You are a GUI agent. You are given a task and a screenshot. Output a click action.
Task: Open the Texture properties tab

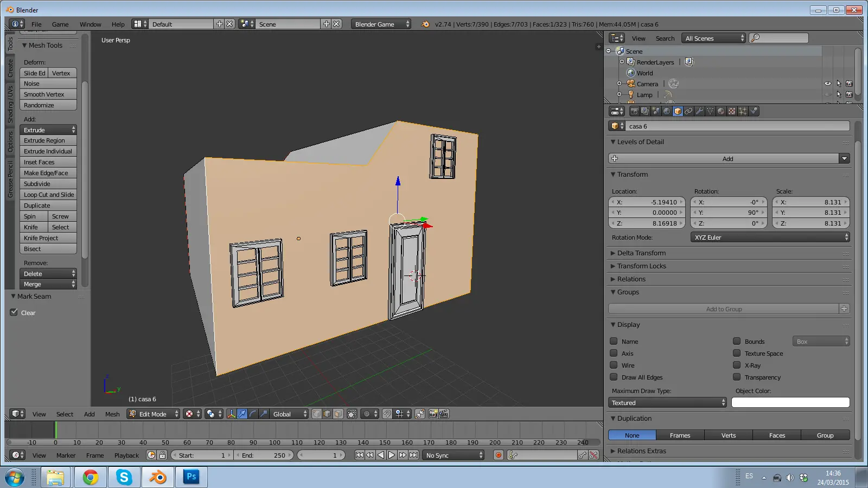pyautogui.click(x=732, y=111)
